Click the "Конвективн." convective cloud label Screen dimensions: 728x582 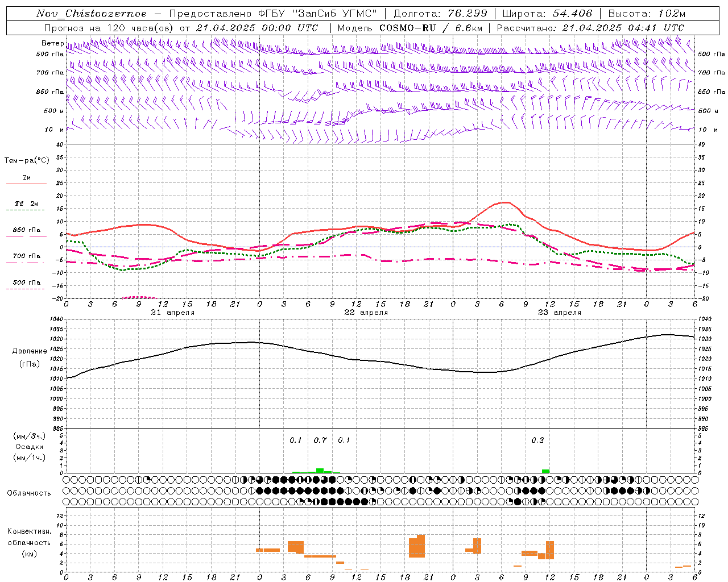tap(29, 531)
